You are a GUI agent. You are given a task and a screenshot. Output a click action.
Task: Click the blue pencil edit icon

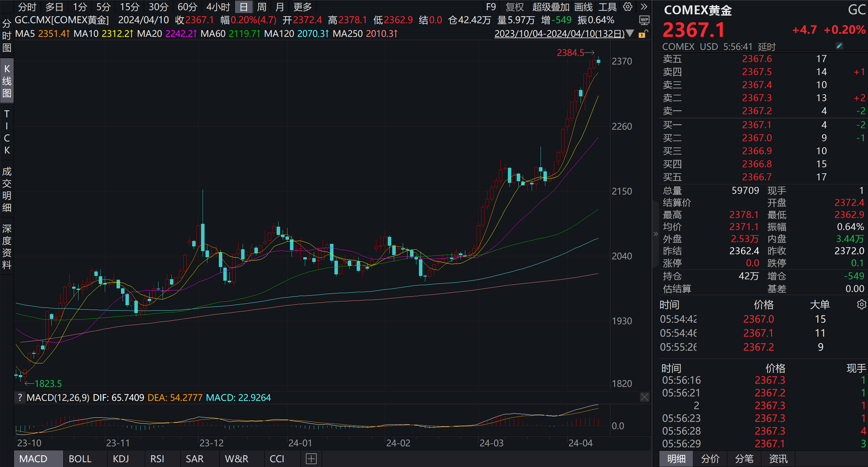click(x=839, y=46)
